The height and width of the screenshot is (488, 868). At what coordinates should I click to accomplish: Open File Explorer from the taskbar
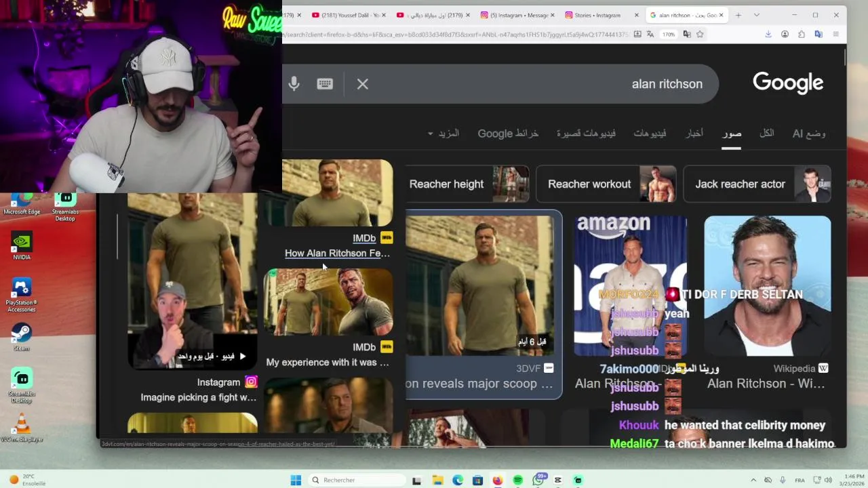coord(438,480)
